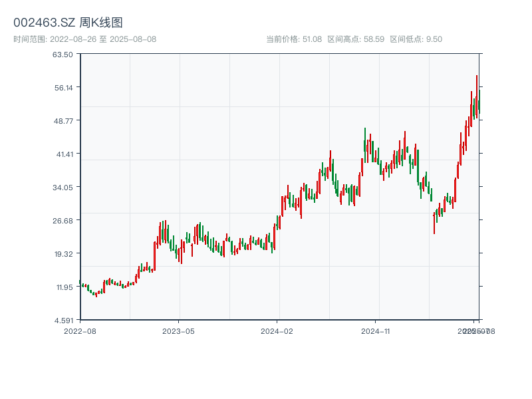Click the 2022-08 x-axis date label

pyautogui.click(x=80, y=331)
